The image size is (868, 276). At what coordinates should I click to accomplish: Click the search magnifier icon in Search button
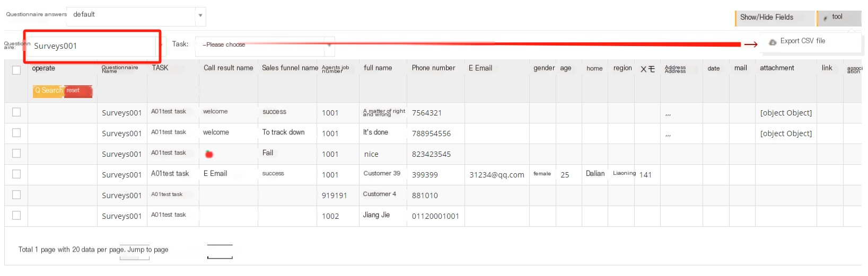38,91
